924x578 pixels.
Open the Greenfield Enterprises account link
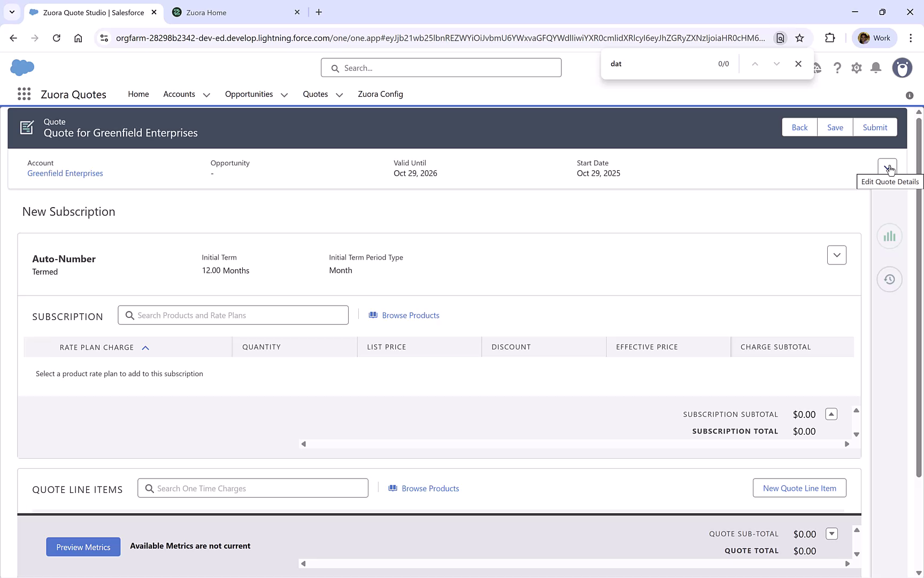pyautogui.click(x=65, y=173)
